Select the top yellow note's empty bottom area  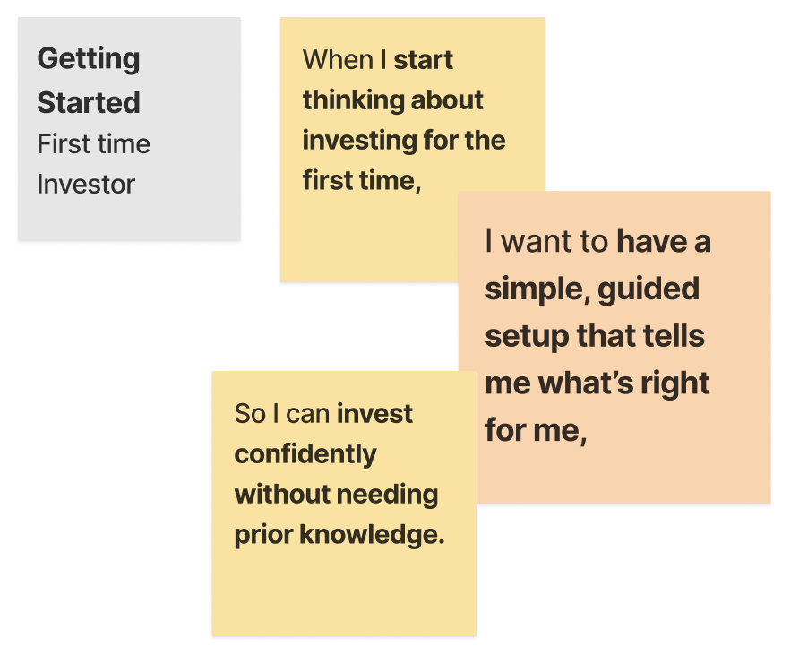(367, 242)
